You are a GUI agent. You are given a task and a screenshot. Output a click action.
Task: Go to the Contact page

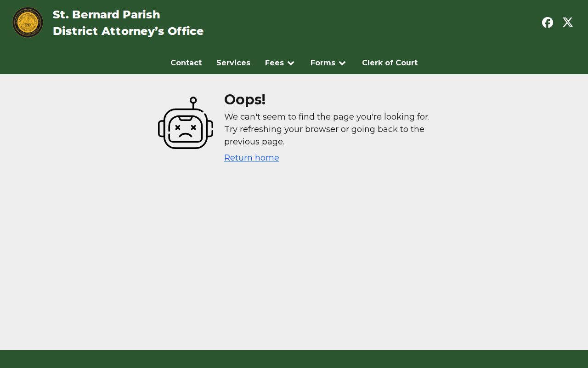pyautogui.click(x=186, y=63)
